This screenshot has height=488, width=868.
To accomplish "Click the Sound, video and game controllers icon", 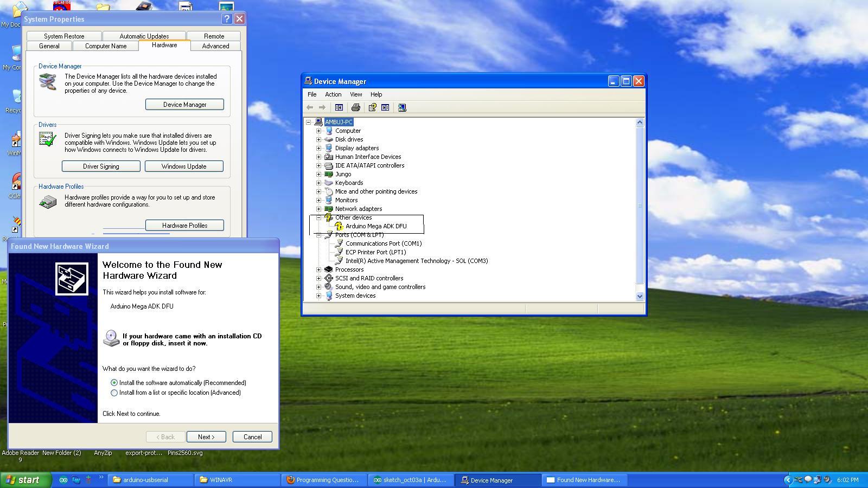I will click(x=328, y=287).
